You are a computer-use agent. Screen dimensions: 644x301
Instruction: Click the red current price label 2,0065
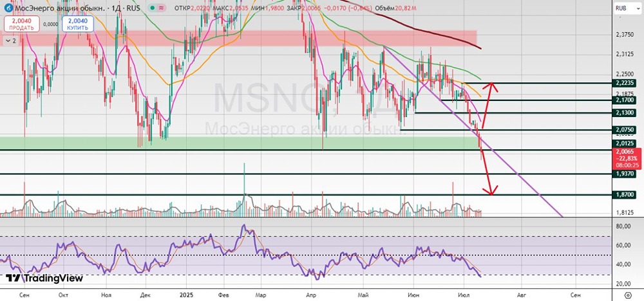[626, 158]
